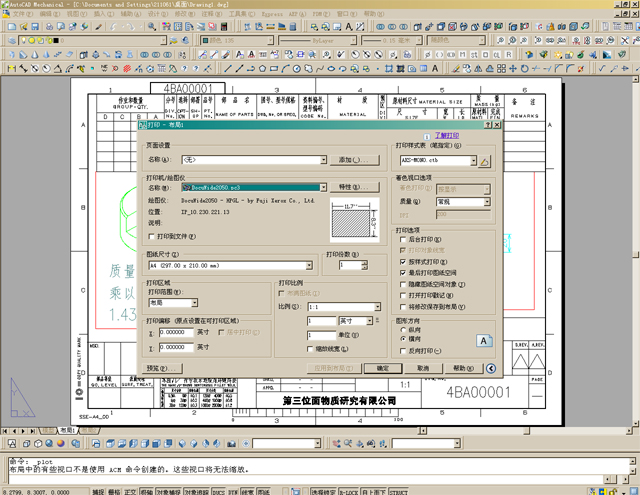The height and width of the screenshot is (495, 640).
Task: Select the Hatch tool
Action: coord(389,69)
